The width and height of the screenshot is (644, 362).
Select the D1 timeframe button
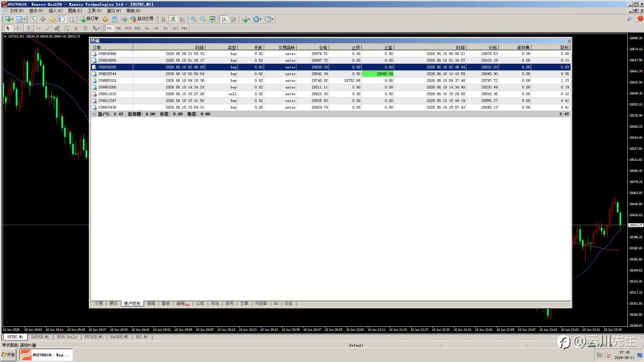click(166, 28)
